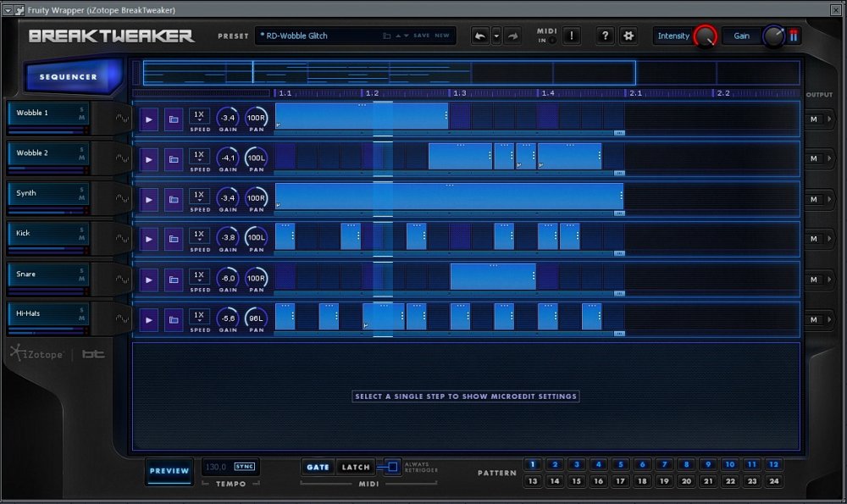
Task: Click the redo arrow button
Action: [x=512, y=36]
